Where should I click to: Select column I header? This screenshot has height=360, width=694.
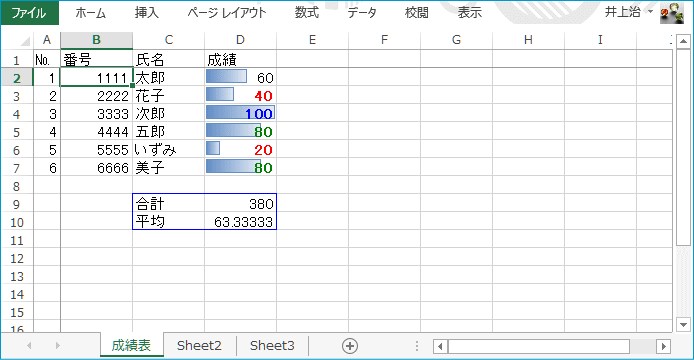pyautogui.click(x=600, y=40)
